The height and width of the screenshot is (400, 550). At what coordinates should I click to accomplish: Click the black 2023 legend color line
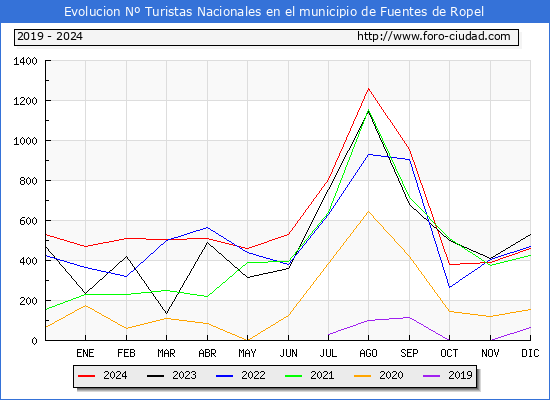coord(155,376)
